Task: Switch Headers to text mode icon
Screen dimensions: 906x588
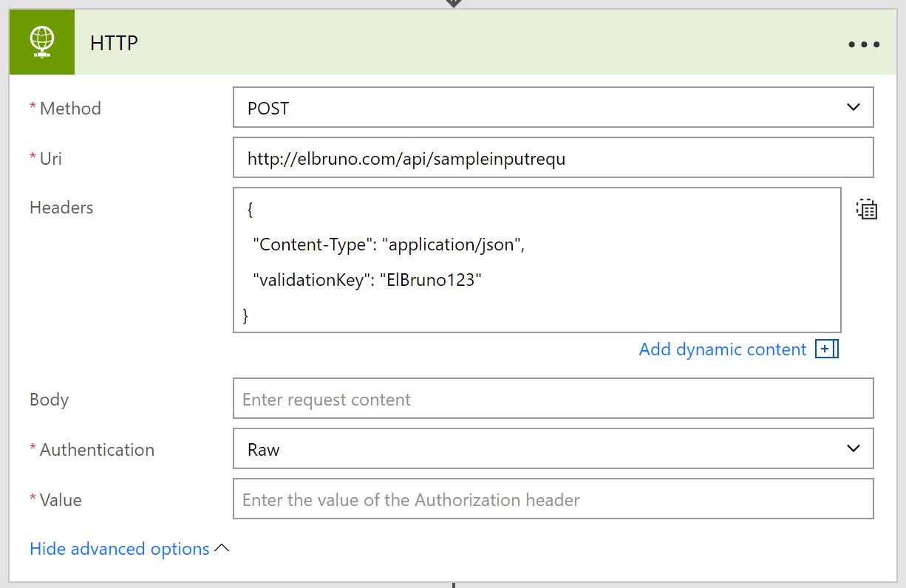Action: point(867,210)
